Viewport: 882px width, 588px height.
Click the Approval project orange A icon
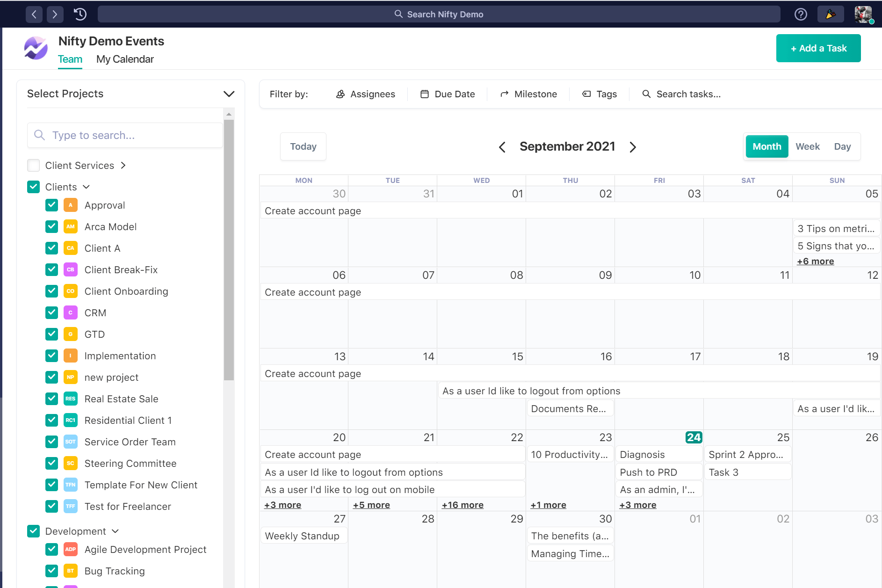(x=71, y=205)
